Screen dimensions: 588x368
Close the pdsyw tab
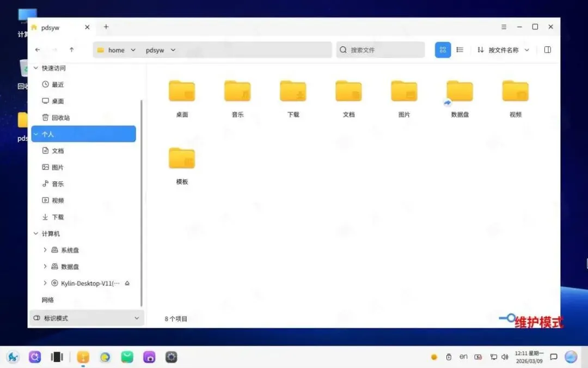87,27
